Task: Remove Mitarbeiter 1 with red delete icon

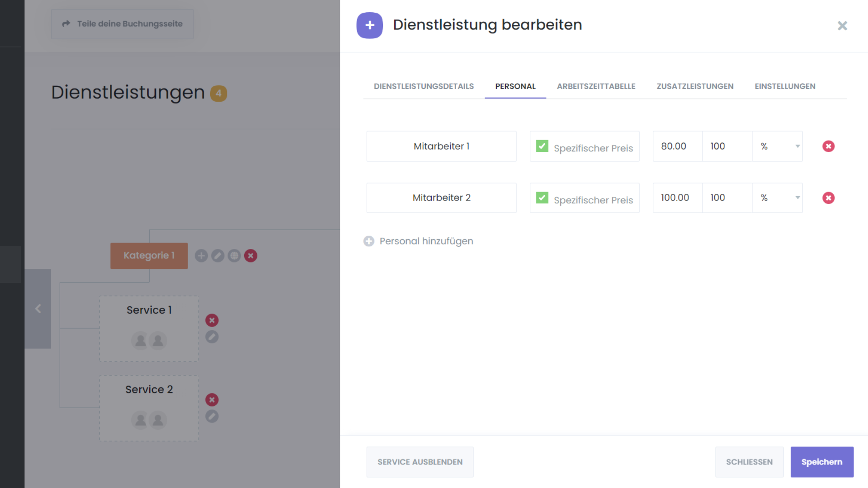Action: (828, 146)
